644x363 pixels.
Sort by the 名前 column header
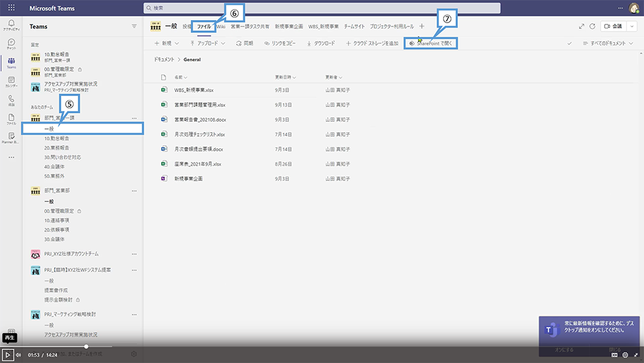pos(181,77)
